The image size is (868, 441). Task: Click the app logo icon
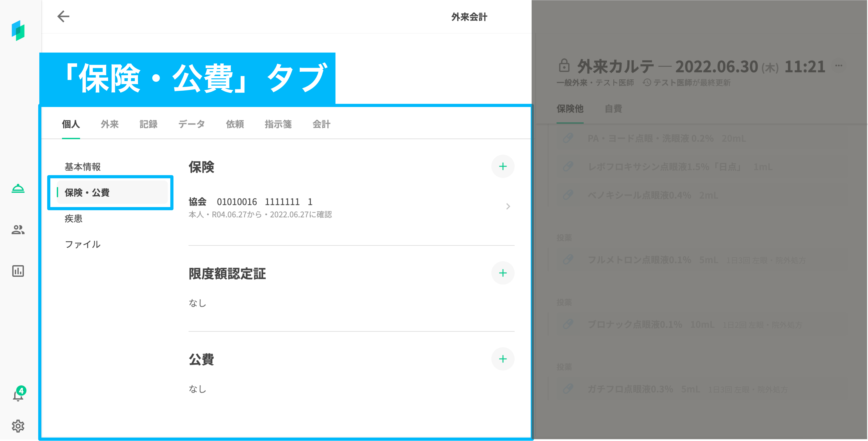point(18,30)
